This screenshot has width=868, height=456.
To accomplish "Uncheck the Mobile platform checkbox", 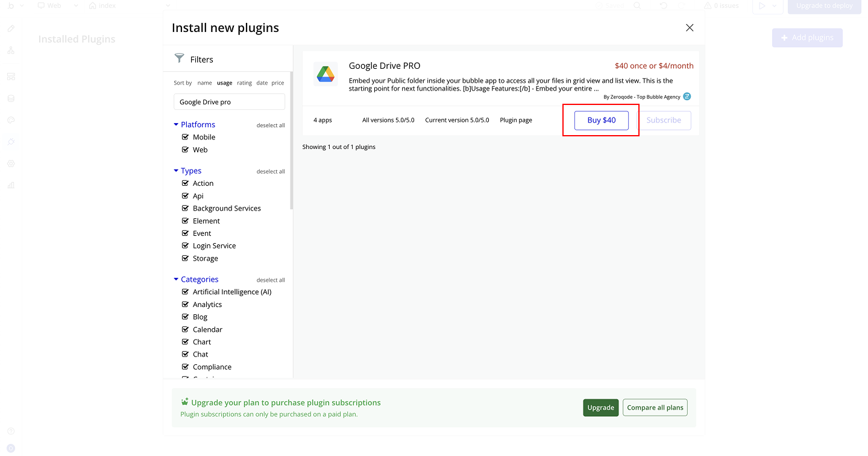I will point(186,137).
